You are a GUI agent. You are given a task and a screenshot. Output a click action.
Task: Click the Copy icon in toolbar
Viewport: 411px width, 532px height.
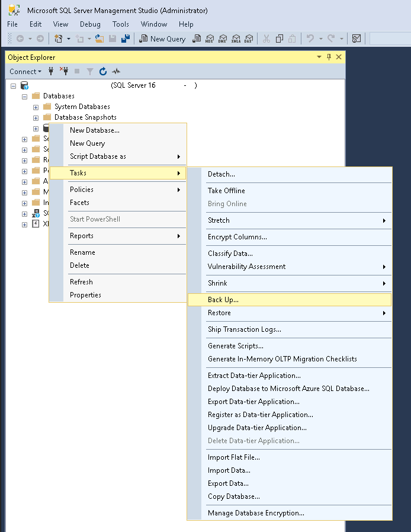280,39
